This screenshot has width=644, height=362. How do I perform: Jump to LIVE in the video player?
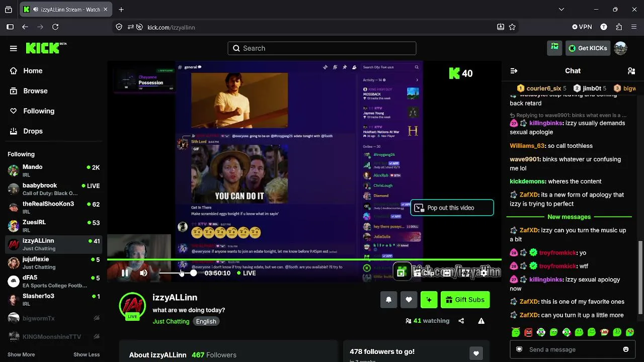[x=247, y=273]
